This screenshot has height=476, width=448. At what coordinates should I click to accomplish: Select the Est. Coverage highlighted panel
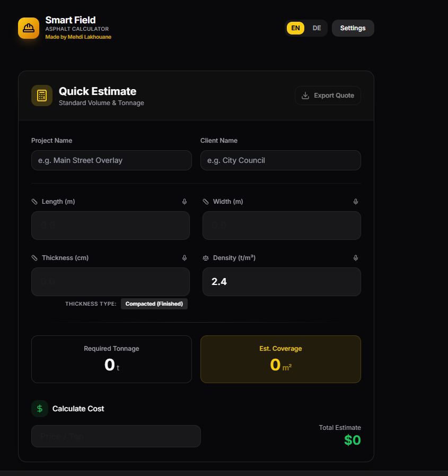tap(280, 359)
